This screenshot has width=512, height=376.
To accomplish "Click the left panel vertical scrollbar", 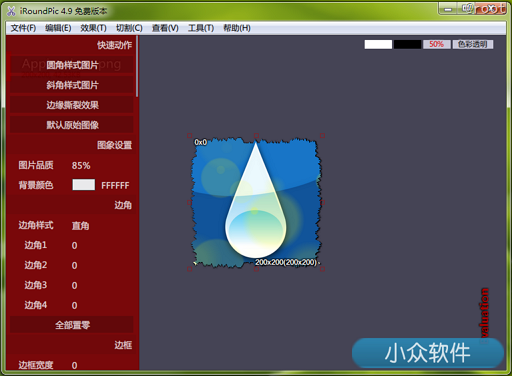I will pyautogui.click(x=137, y=67).
